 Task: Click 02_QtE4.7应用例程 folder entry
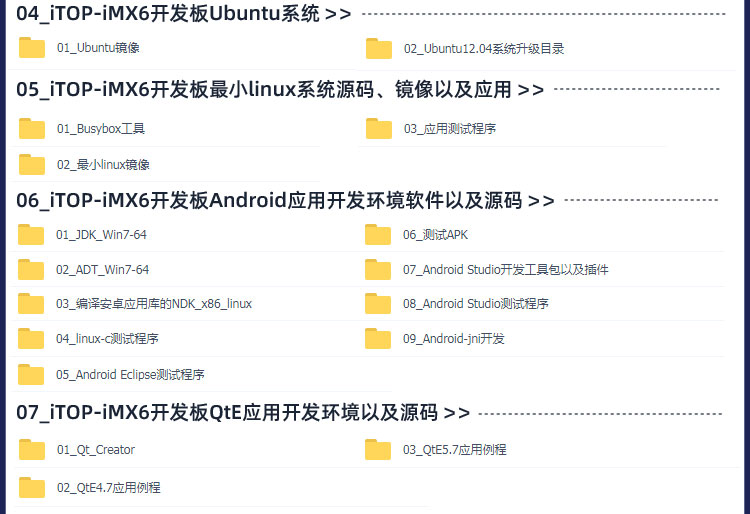click(x=109, y=488)
